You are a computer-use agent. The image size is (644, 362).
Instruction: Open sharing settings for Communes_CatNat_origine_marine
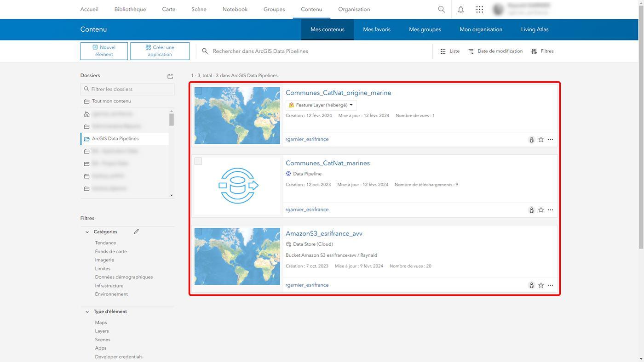click(531, 140)
